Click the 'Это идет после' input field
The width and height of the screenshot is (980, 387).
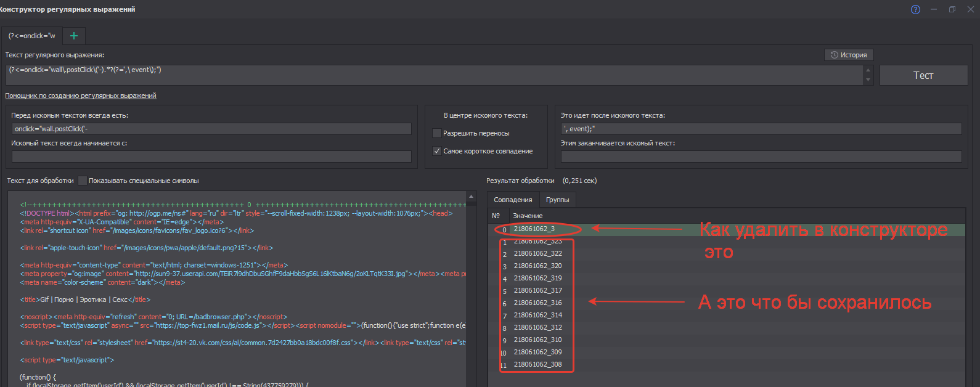(761, 129)
